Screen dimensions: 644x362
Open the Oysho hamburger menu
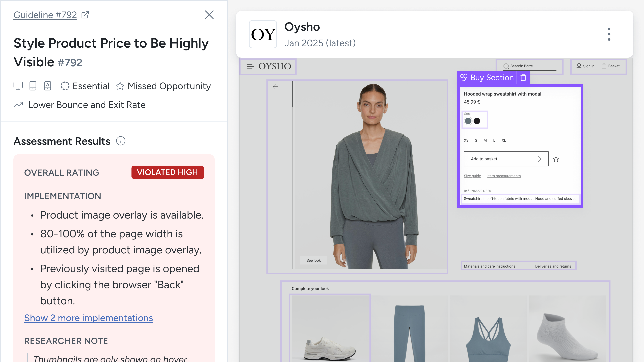click(250, 67)
